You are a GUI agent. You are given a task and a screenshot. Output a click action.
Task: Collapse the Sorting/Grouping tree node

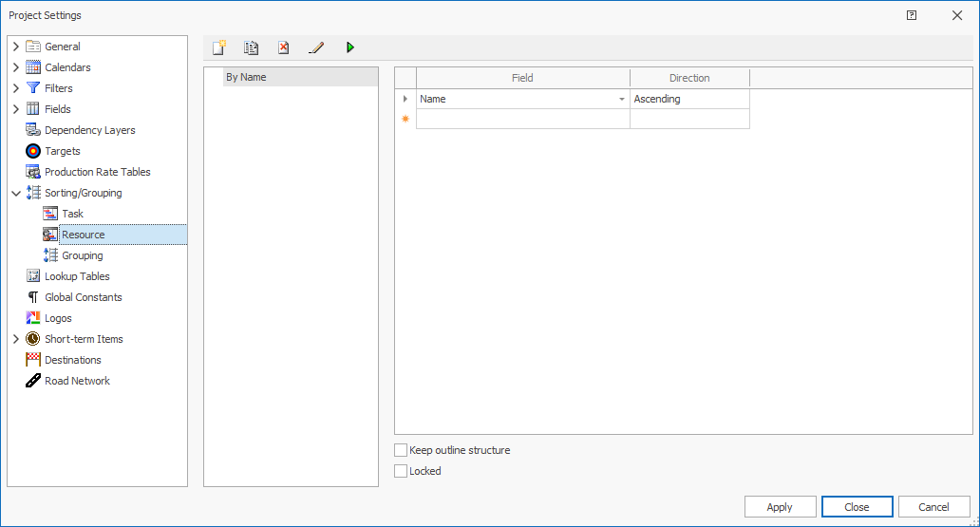[x=16, y=193]
